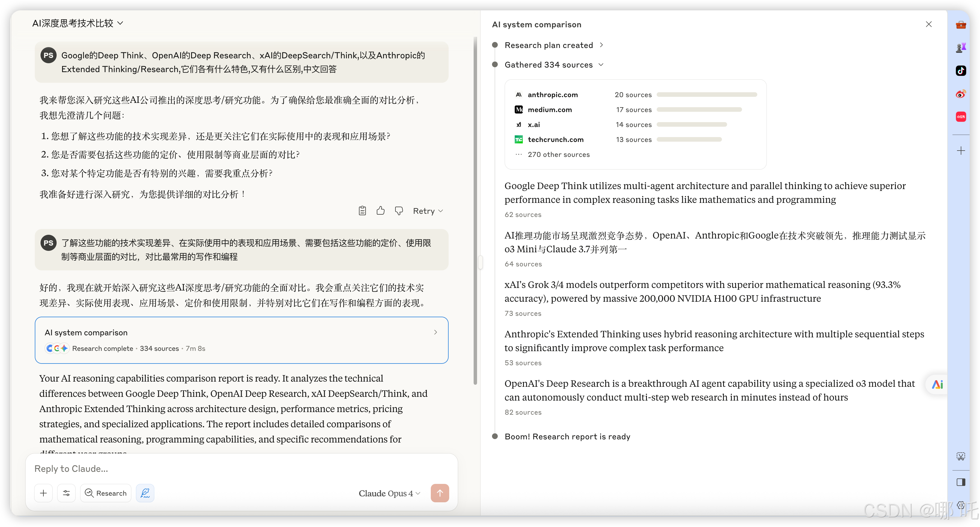Click the 73 sources label
This screenshot has width=980, height=527.
pyautogui.click(x=523, y=313)
